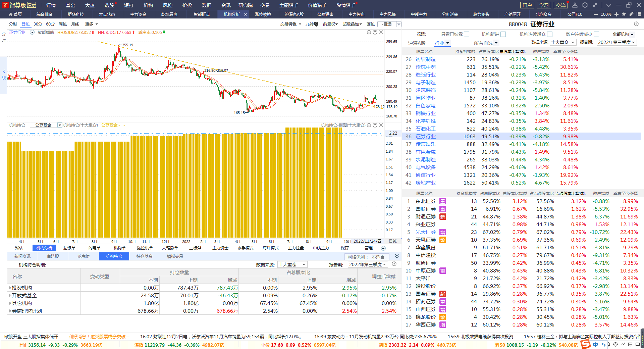This screenshot has width=644, height=349.
Task: Switch to 持仓基金 tab in bottom panel
Action: 145,256
